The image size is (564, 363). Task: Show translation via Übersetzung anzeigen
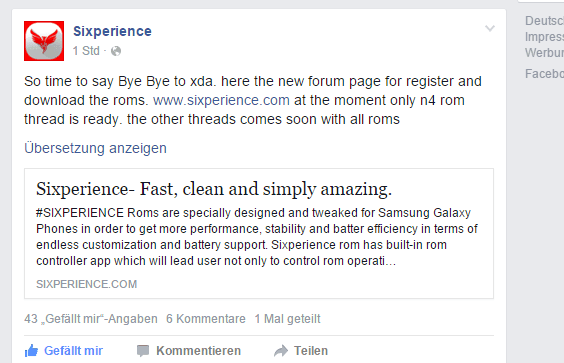[x=95, y=148]
